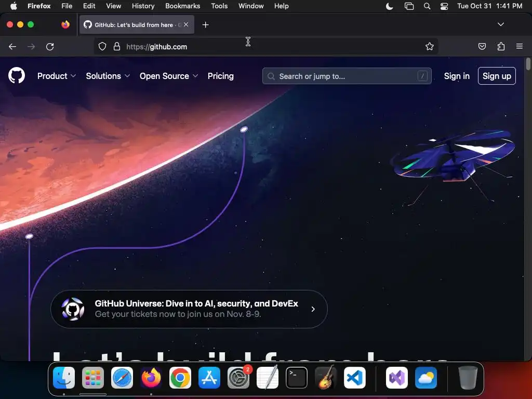
Task: Open the View menu
Action: [113, 6]
